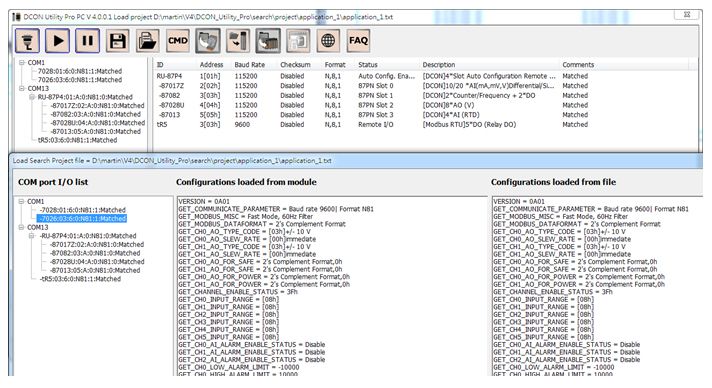Click the Description column header
This screenshot has height=388, width=712.
pos(439,65)
